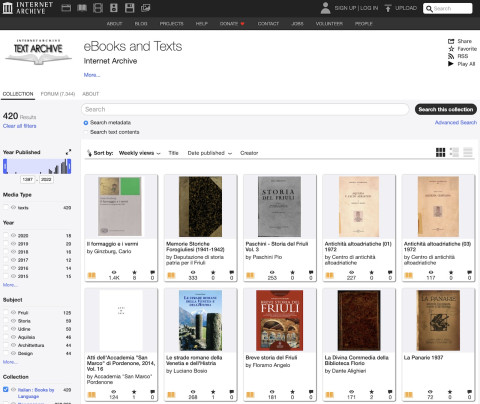Click the Text Archive logo

pos(38,52)
